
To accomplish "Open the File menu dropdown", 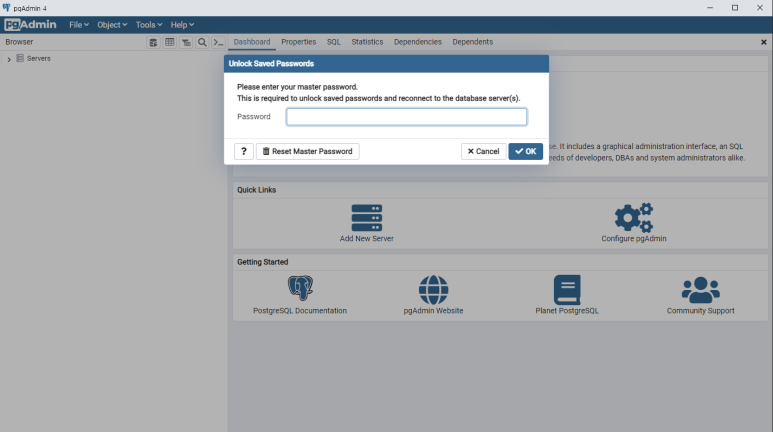I will (x=79, y=24).
